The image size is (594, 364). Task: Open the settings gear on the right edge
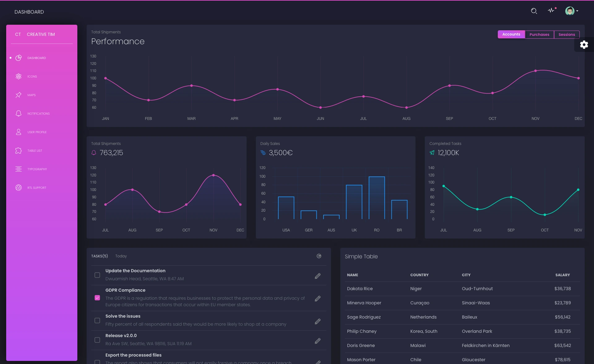pyautogui.click(x=584, y=44)
